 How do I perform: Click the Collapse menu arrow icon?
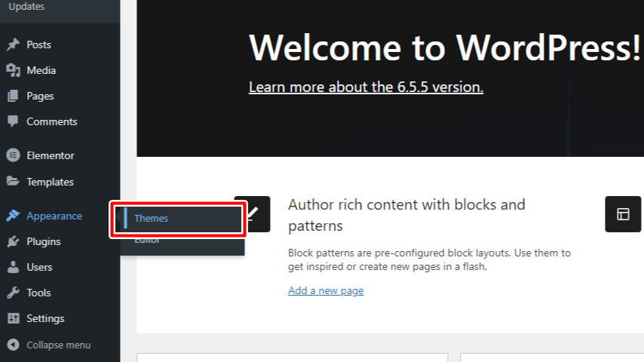(x=13, y=345)
